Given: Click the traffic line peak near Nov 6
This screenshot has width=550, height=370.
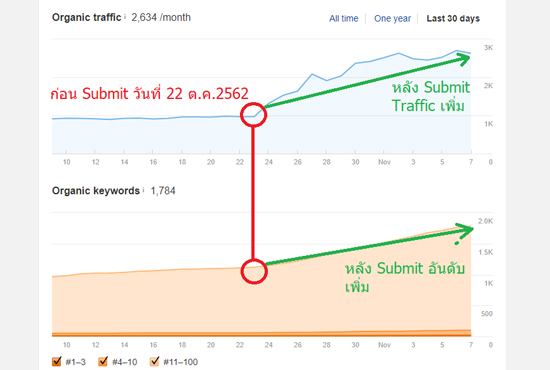Looking at the screenshot, I should pos(457,51).
